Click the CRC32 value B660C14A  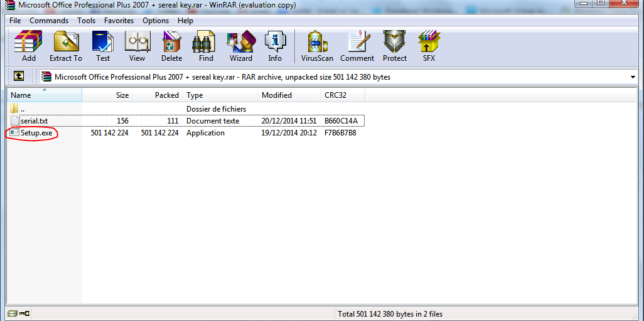click(x=341, y=121)
